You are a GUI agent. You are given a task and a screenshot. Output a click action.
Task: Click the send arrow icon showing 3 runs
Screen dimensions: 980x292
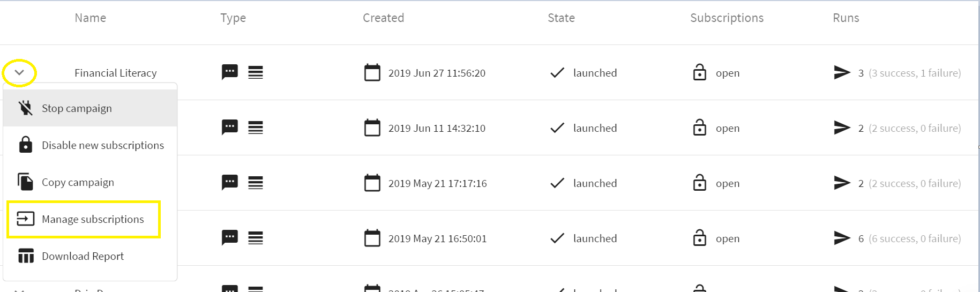[x=842, y=72]
